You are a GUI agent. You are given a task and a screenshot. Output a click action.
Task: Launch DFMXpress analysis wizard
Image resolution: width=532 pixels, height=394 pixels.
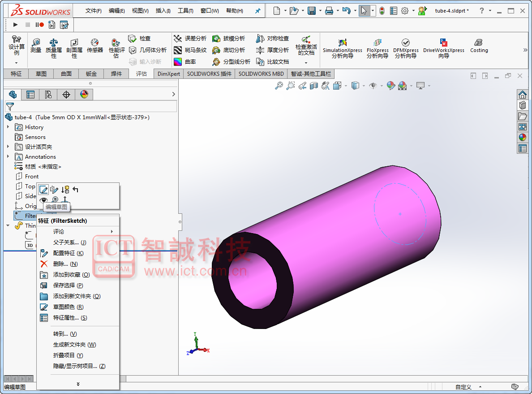point(406,48)
